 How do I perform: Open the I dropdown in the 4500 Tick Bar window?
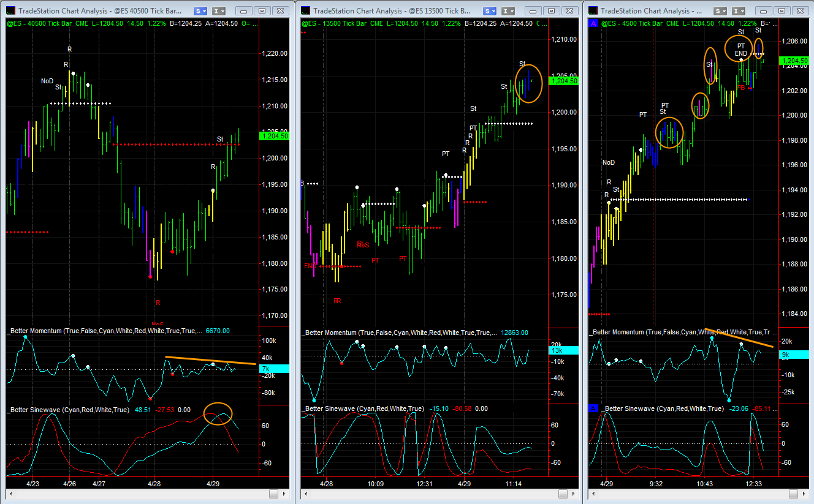click(739, 11)
